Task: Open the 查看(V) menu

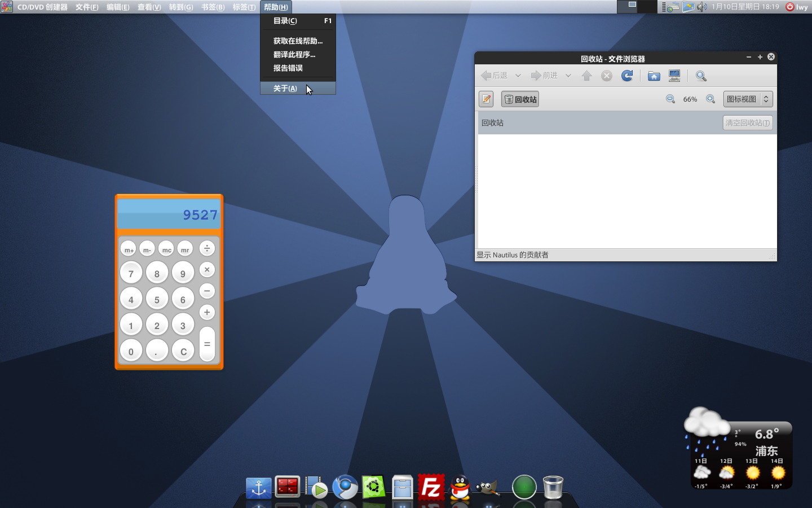Action: click(149, 7)
